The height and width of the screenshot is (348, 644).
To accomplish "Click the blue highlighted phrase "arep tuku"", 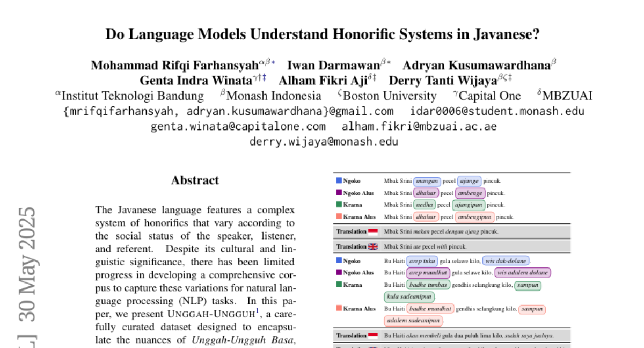I will 422,261.
